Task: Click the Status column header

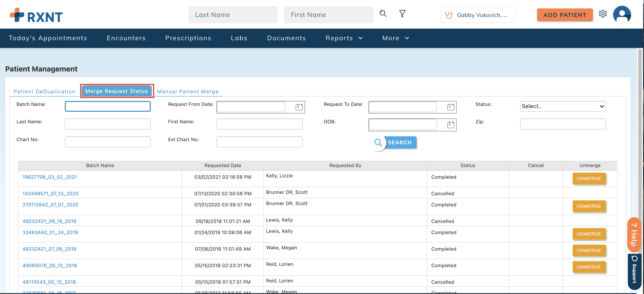Action: 468,165
